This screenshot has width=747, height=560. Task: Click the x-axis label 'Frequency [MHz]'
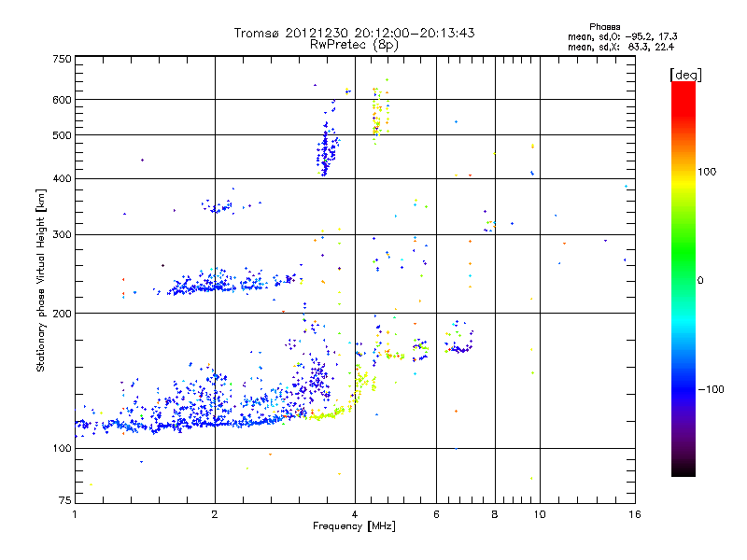coord(354,526)
